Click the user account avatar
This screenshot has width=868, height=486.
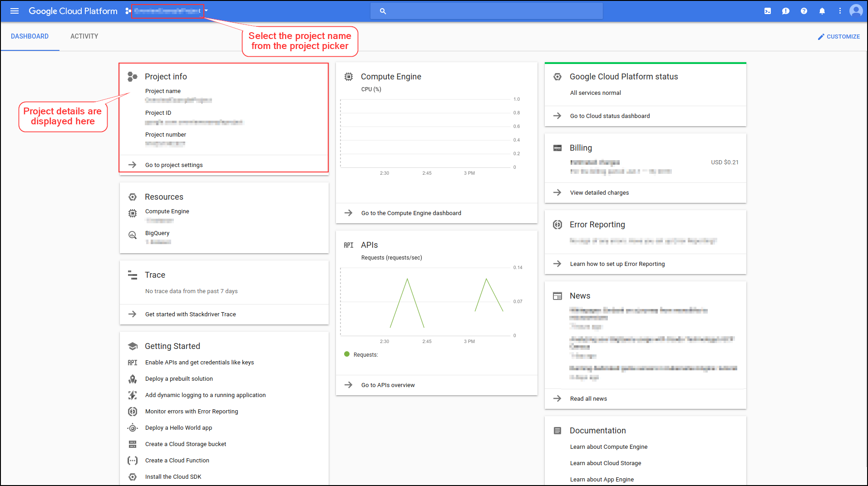point(856,11)
